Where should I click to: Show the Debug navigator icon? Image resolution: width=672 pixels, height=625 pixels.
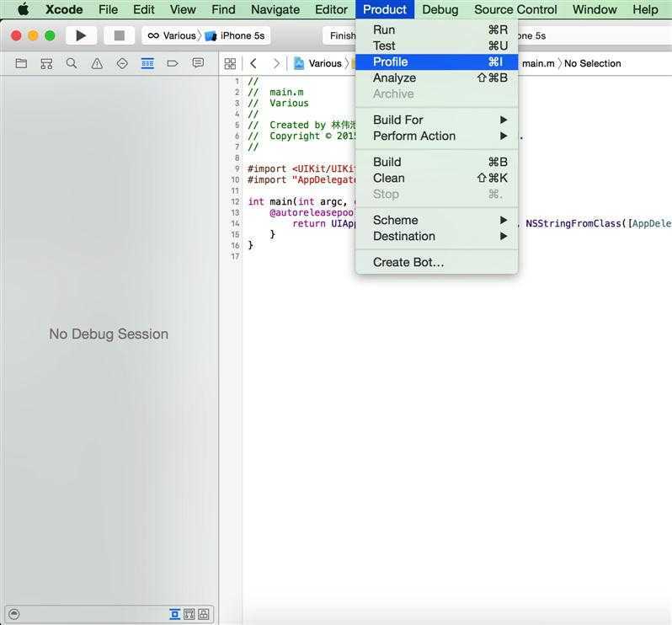147,64
